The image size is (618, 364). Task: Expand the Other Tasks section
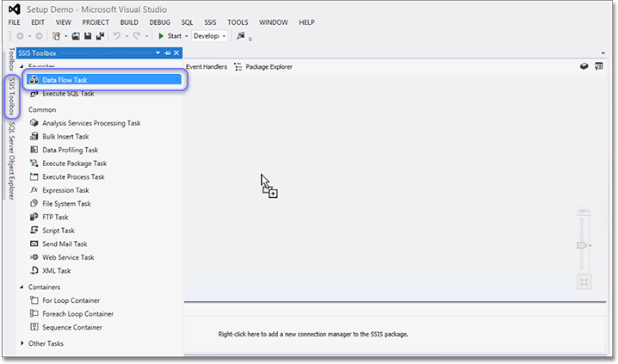pyautogui.click(x=22, y=343)
